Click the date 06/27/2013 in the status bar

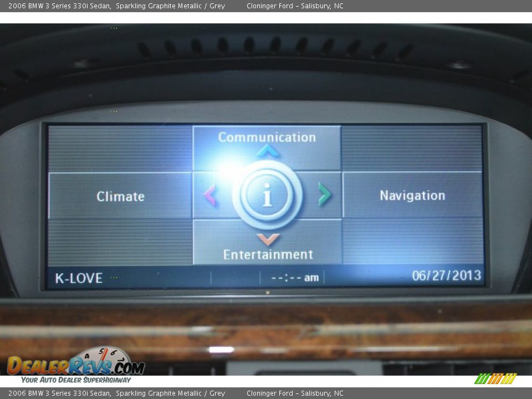[x=446, y=276]
